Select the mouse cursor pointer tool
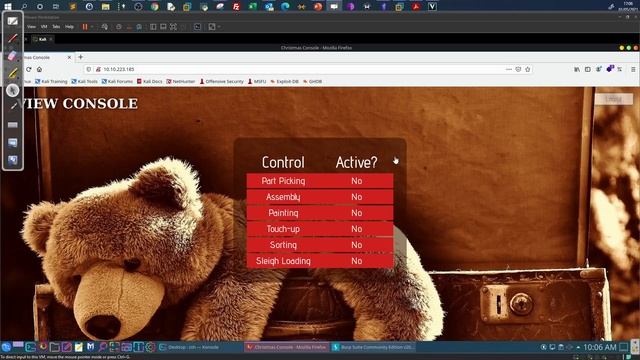 coord(13,90)
